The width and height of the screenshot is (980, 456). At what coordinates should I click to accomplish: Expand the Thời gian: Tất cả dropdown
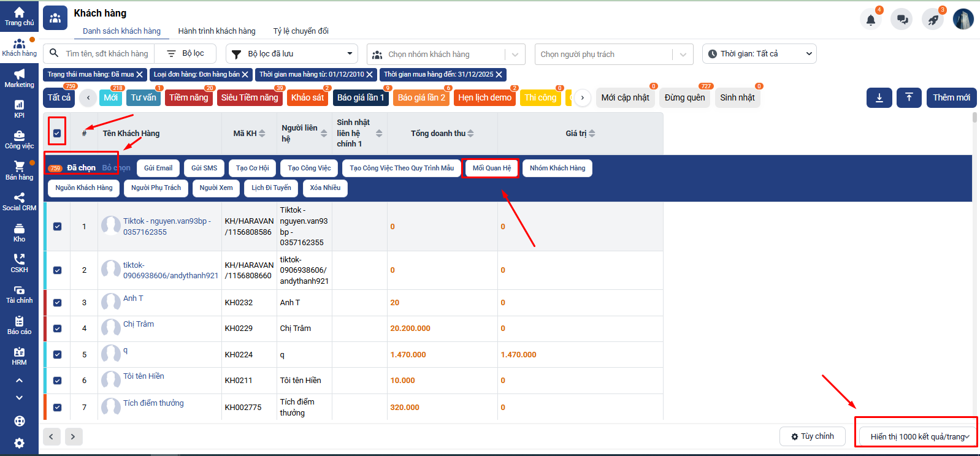(759, 54)
